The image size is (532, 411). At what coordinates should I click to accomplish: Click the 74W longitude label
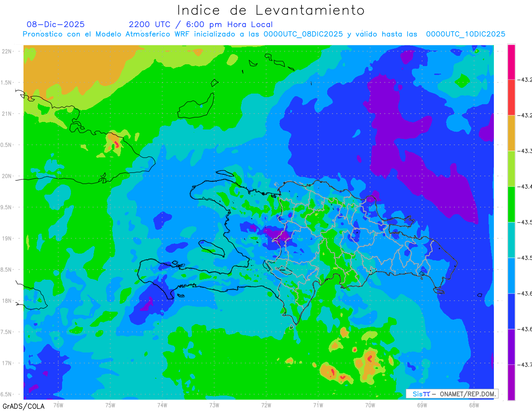click(162, 404)
